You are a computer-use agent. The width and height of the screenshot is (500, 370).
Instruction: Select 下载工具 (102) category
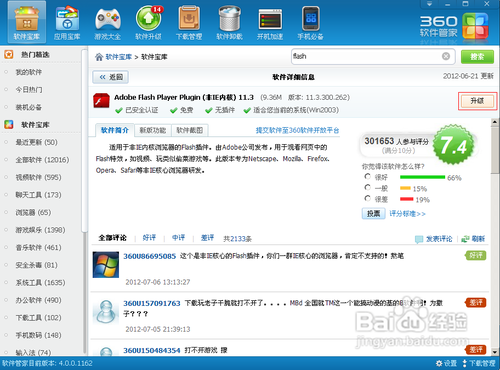click(38, 318)
